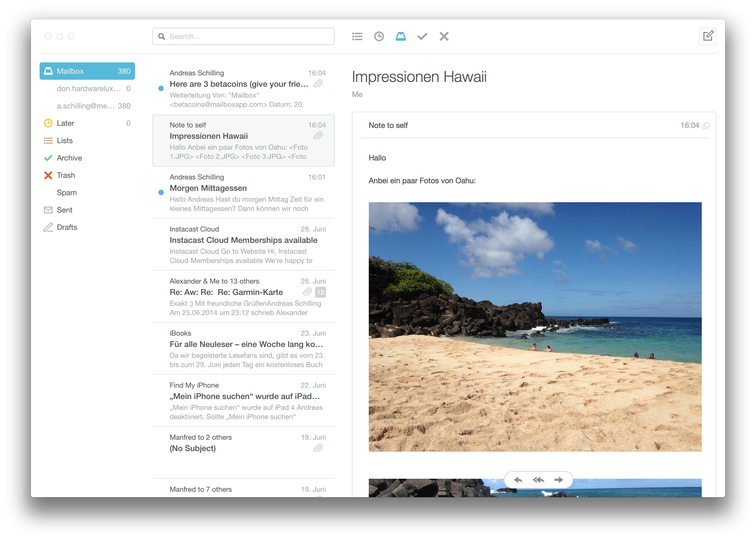Open the Sent folder
The width and height of the screenshot is (756, 540).
click(x=87, y=210)
